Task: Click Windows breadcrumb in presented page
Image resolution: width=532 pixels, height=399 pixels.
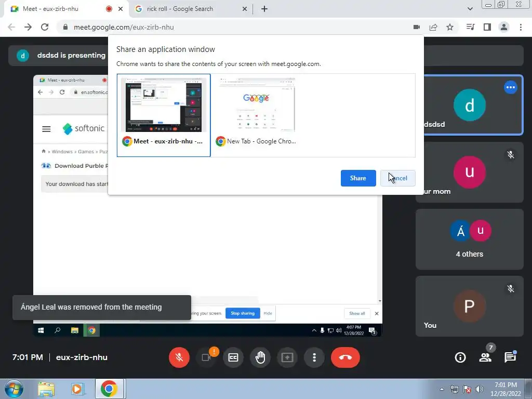Action: coord(62,152)
